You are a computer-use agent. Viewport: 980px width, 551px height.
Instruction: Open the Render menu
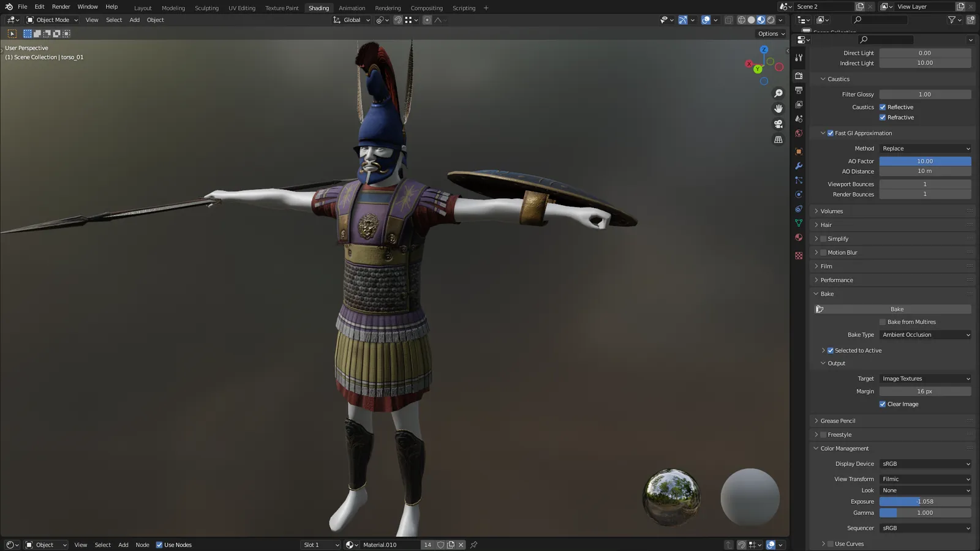tap(61, 7)
